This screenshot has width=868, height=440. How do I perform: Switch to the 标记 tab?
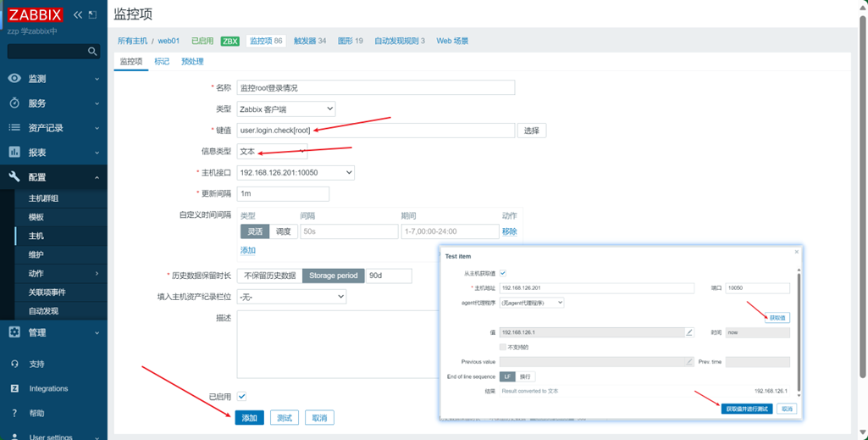coord(162,62)
